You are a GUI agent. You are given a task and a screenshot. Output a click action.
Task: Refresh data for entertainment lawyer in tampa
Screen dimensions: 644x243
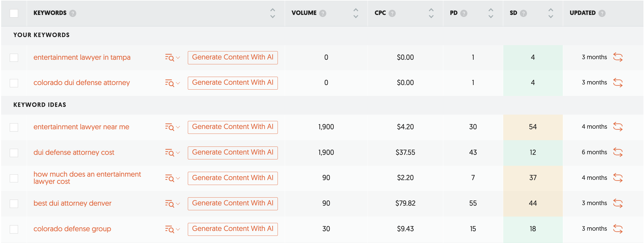coord(618,57)
